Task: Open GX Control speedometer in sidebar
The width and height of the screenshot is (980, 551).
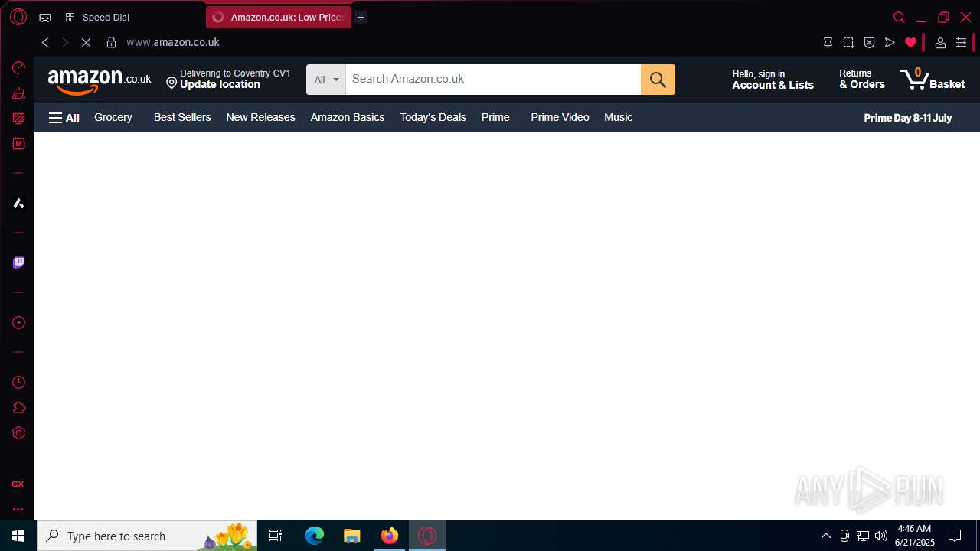Action: coord(18,68)
